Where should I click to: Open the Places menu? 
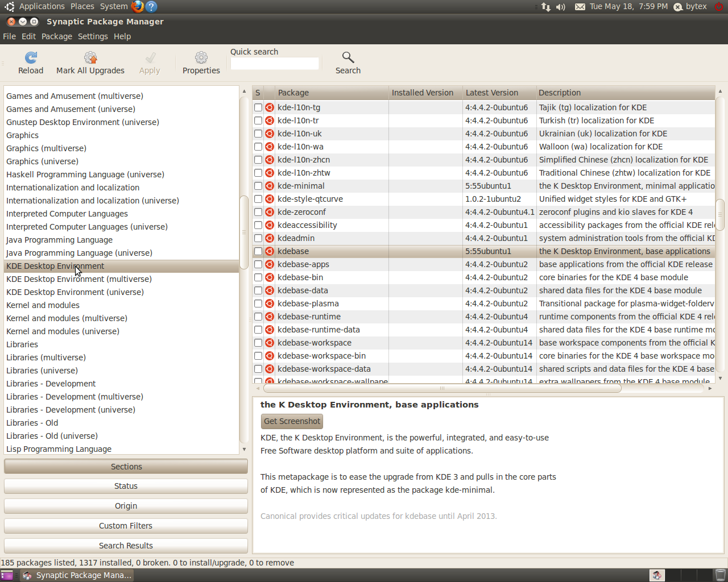[82, 6]
